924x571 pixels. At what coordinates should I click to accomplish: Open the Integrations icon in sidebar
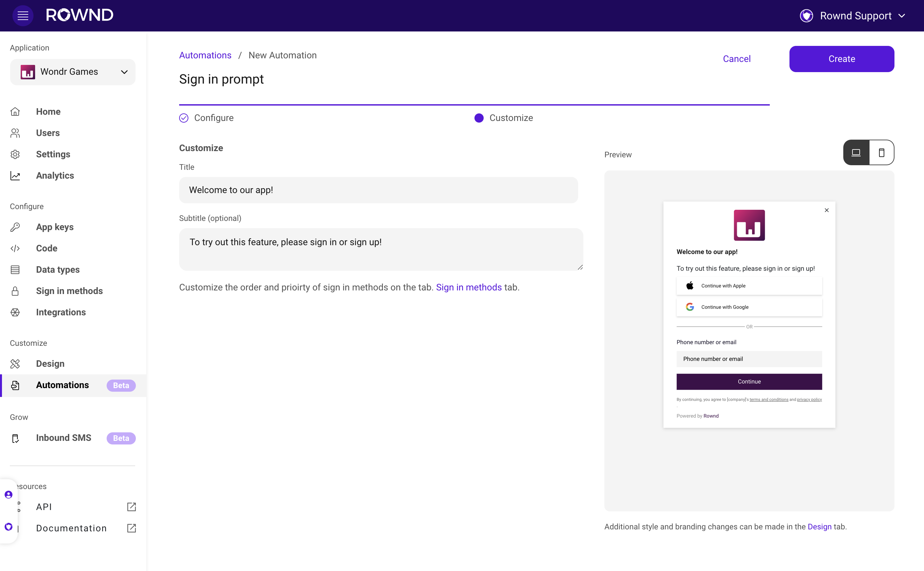coord(15,312)
